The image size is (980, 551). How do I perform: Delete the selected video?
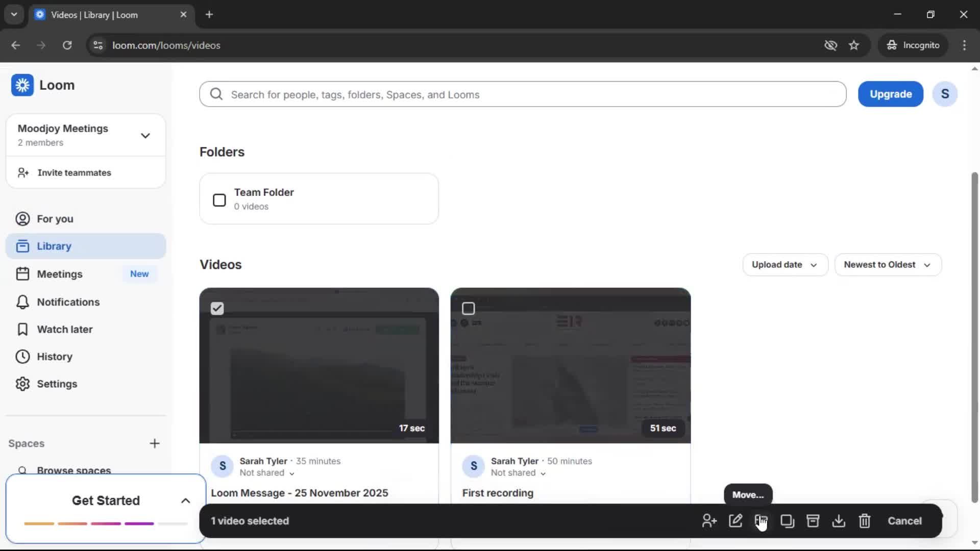(864, 521)
